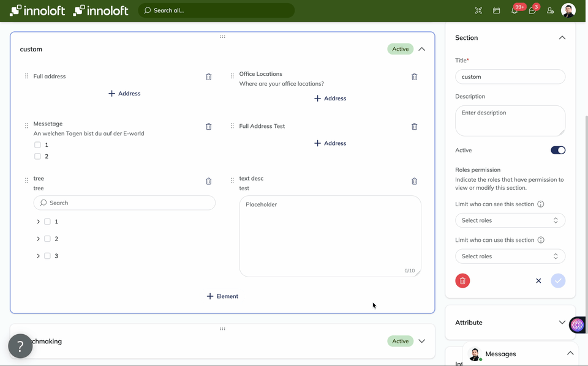Screen dimensions: 588x366
Task: Click trash icon for Office Locations
Action: 414,77
